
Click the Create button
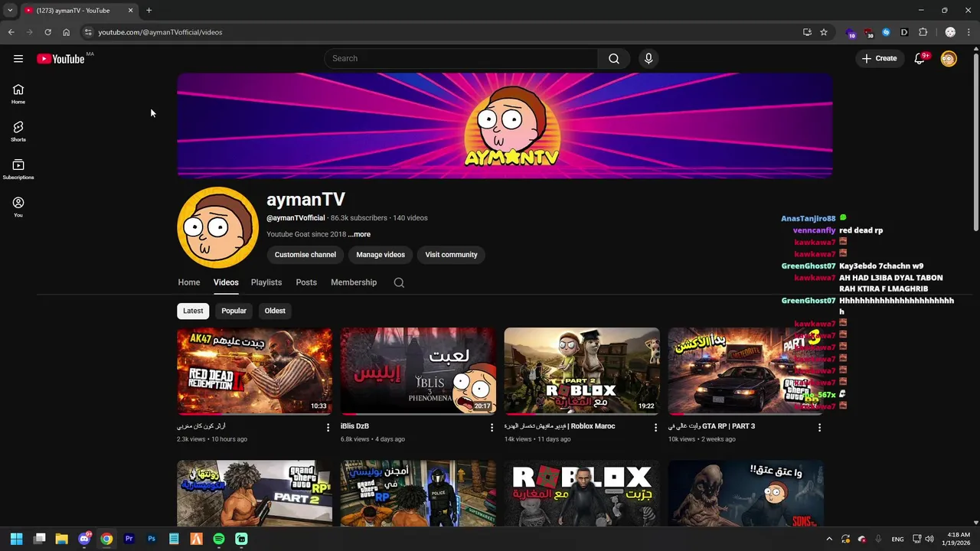(x=879, y=59)
